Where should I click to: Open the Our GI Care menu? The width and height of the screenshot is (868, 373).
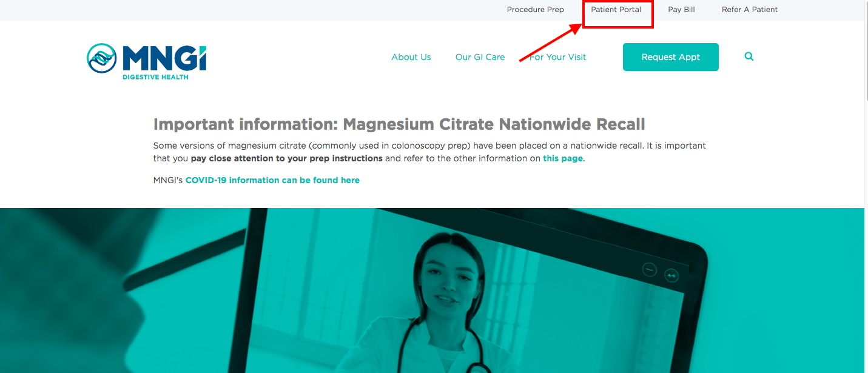tap(480, 57)
